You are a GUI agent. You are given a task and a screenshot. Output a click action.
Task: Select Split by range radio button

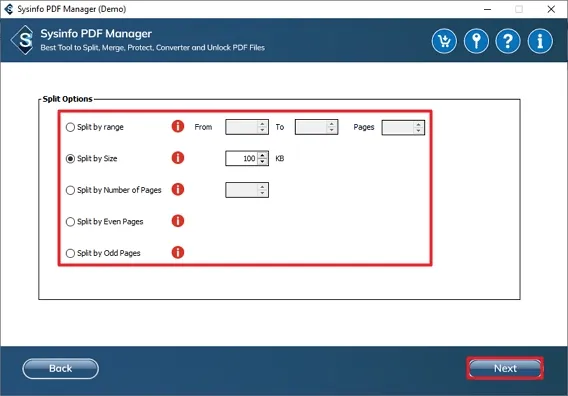click(x=70, y=127)
